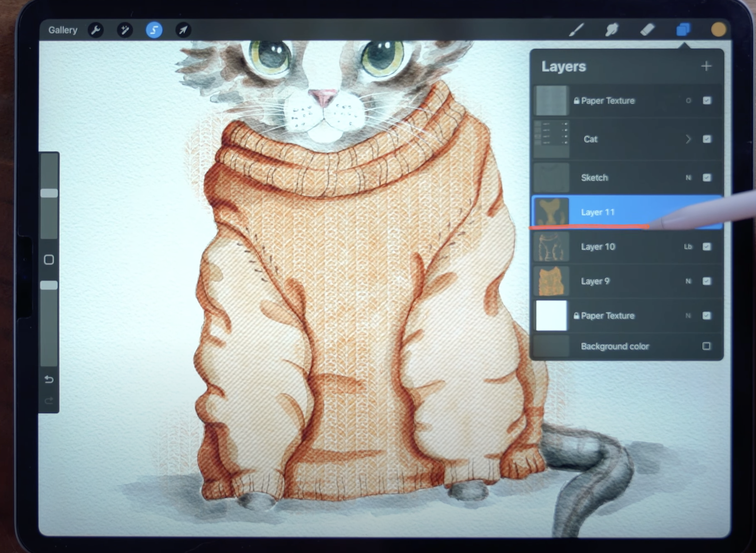
Task: Tap the sidebar Modify square button
Action: [49, 260]
